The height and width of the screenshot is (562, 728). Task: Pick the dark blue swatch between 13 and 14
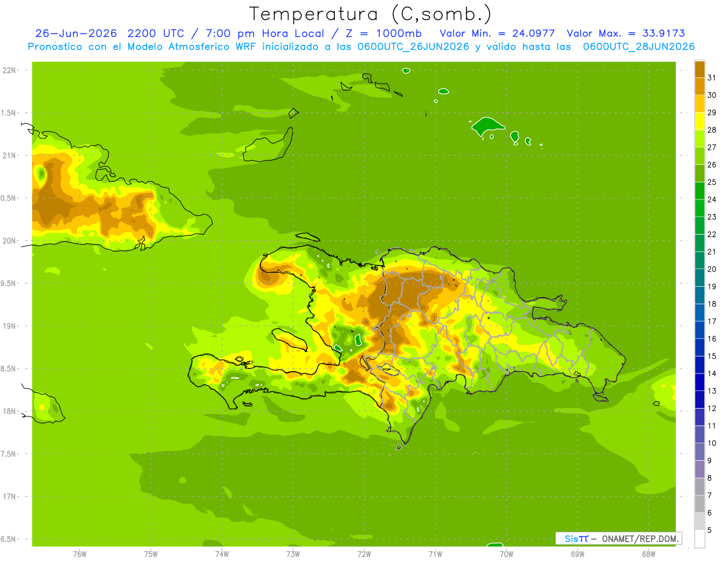699,382
